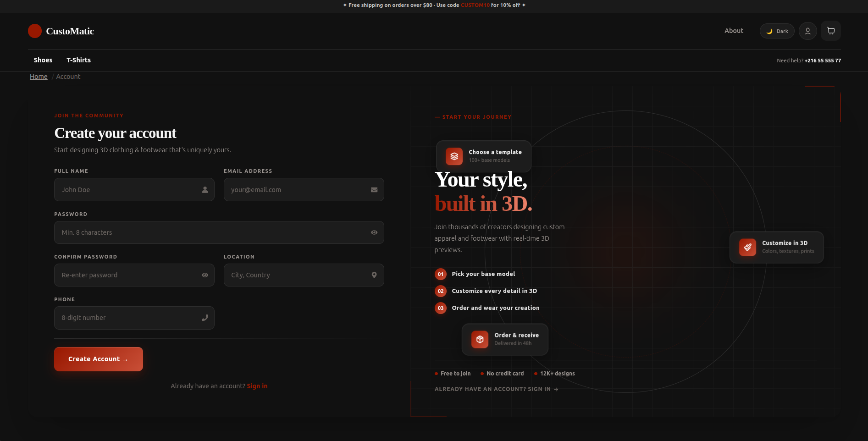The height and width of the screenshot is (441, 868).
Task: Click the 'Join the Community' label
Action: 89,116
